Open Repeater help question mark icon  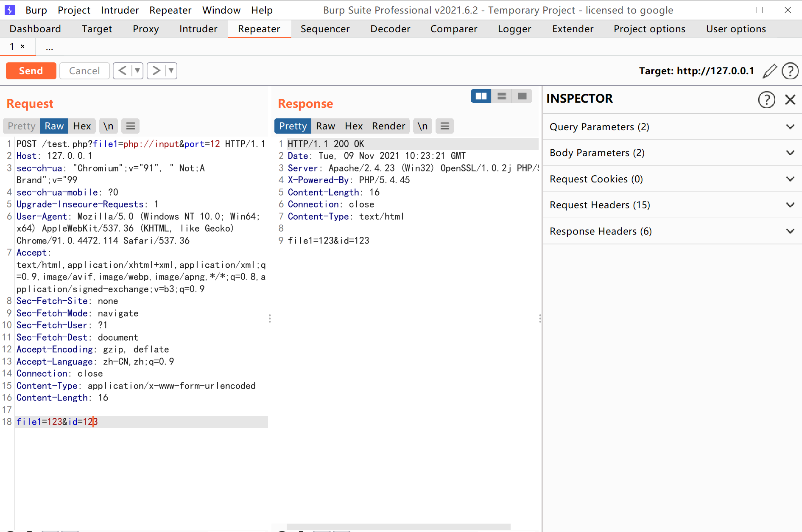click(x=790, y=71)
